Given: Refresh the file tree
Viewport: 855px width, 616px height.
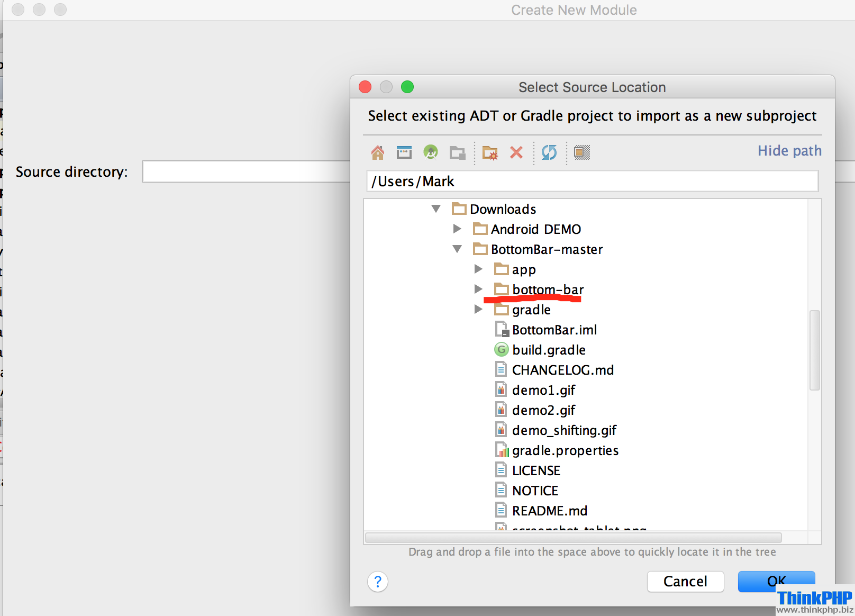Looking at the screenshot, I should point(549,152).
